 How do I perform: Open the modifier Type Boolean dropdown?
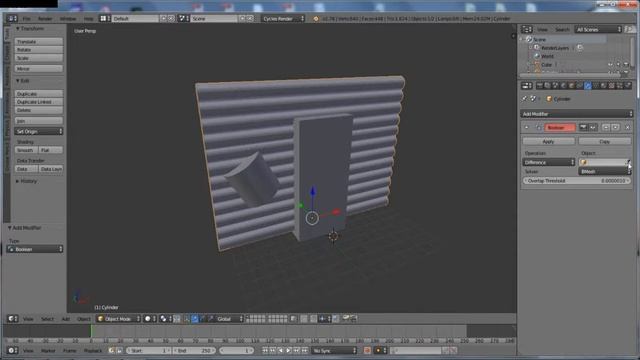click(35, 249)
